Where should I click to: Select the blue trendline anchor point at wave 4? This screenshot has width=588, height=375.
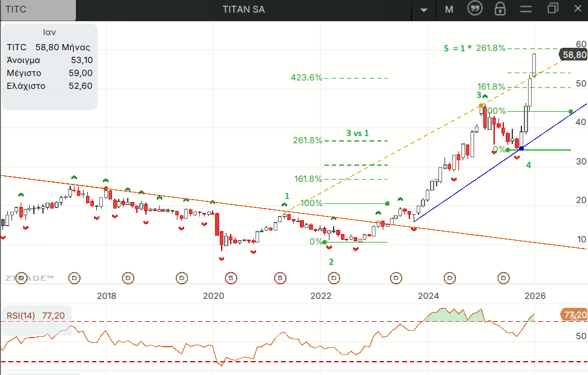click(521, 148)
